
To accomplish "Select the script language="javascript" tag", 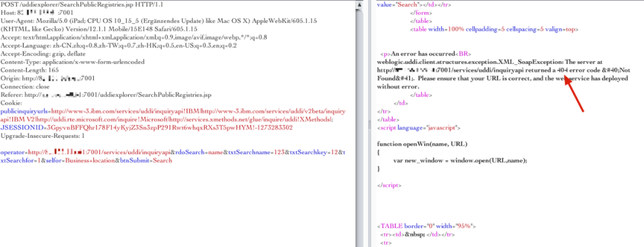I will click(x=418, y=128).
